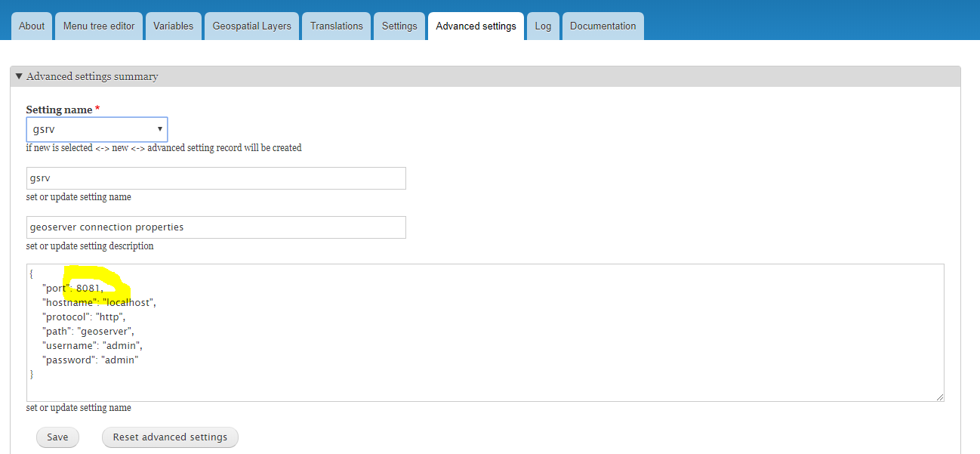Go to Geospatial Layers tab
This screenshot has width=980, height=454.
(x=251, y=26)
